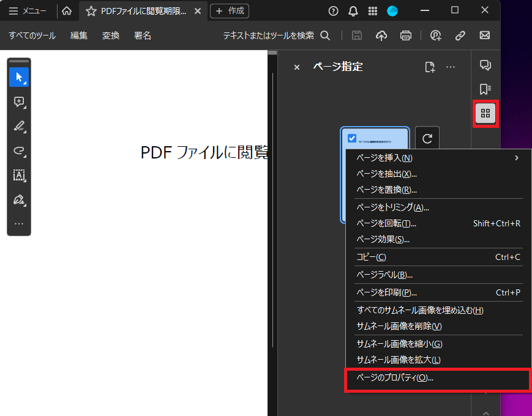Open the more tools ellipsis in left toolbar
This screenshot has height=416, width=532.
click(19, 225)
